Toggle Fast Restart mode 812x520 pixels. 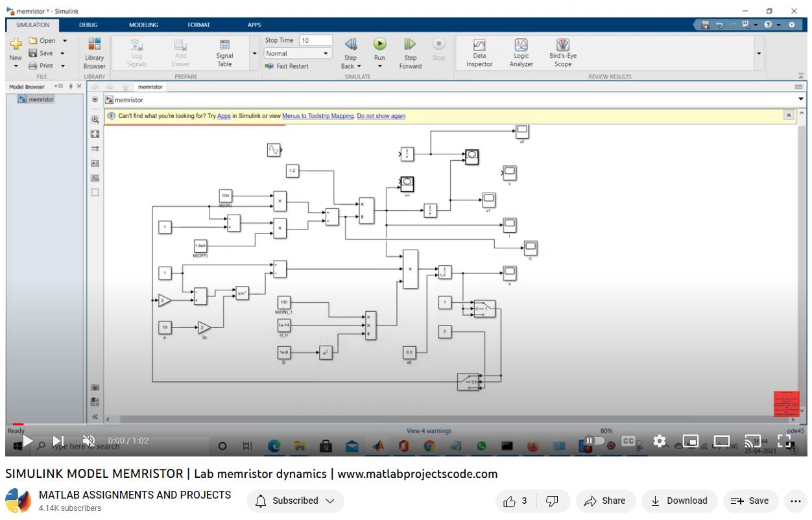tap(287, 66)
